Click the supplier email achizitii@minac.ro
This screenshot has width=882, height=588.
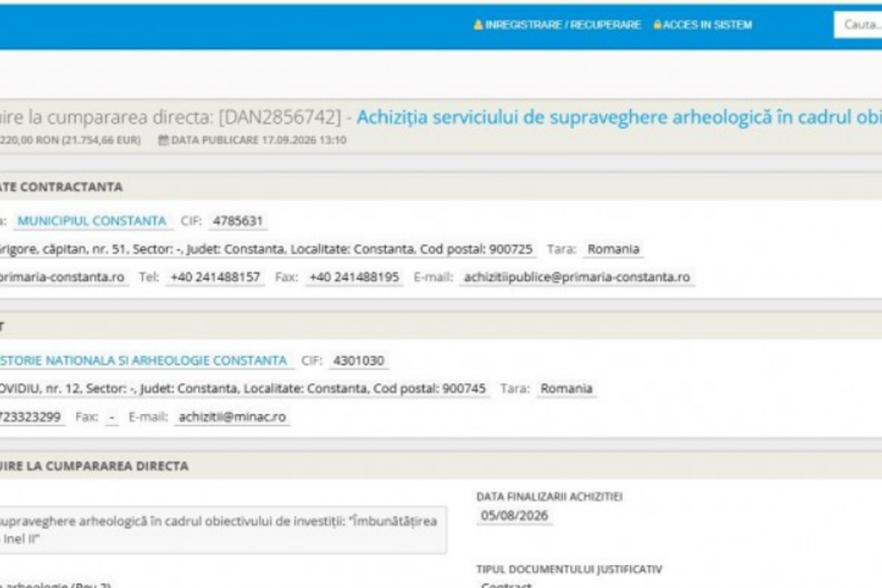(232, 417)
